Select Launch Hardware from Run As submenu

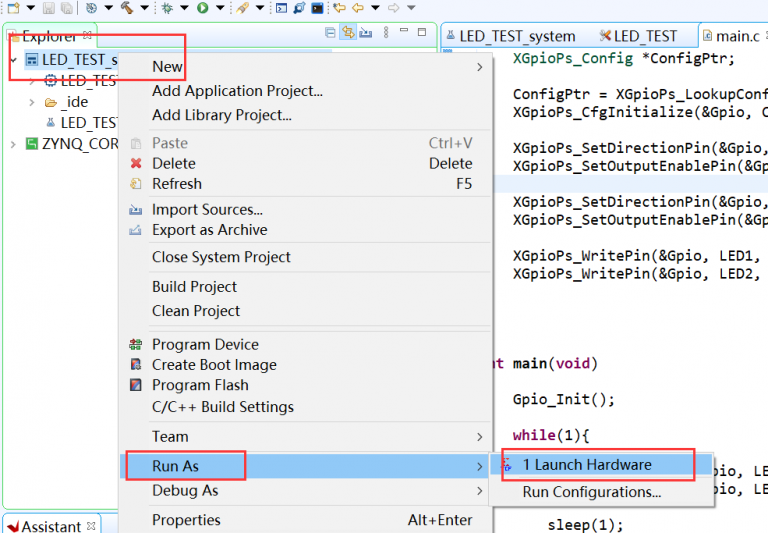(x=586, y=465)
